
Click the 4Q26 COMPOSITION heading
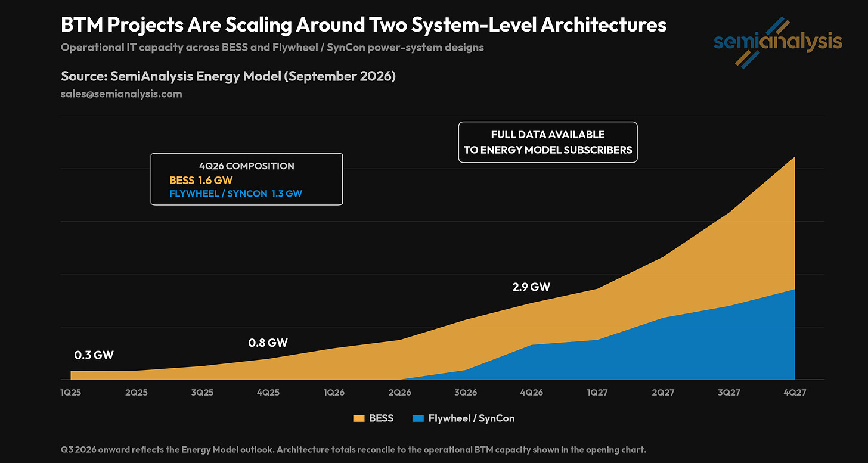point(246,166)
